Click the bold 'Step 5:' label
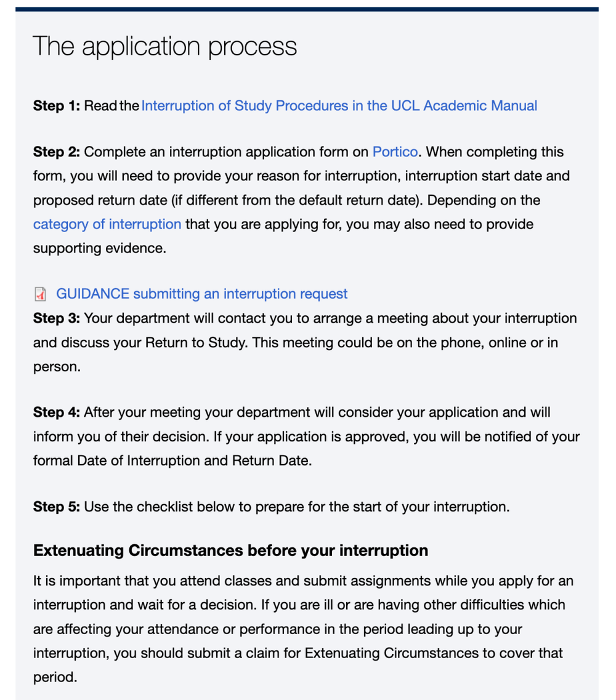The image size is (616, 700). [57, 507]
